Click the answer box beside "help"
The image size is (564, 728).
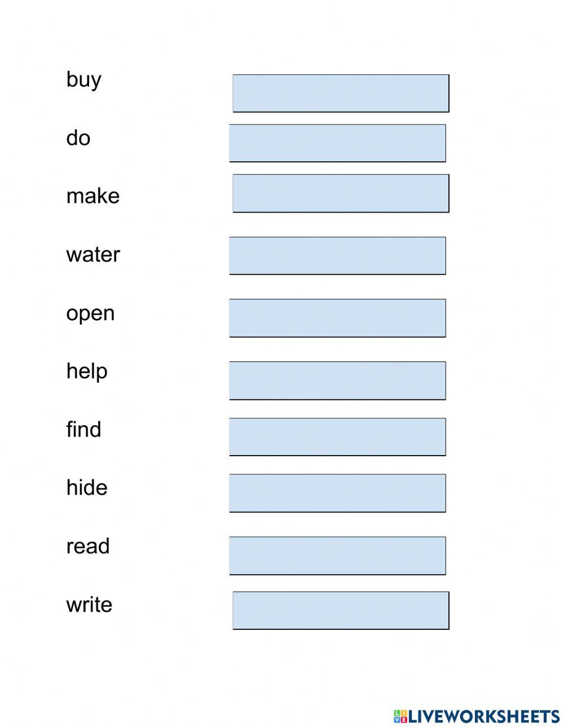pos(337,381)
